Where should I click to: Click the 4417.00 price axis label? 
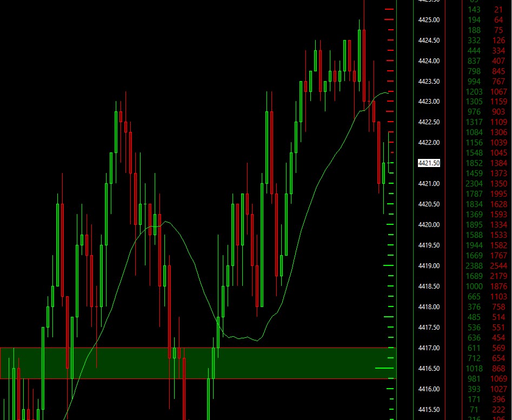click(429, 348)
